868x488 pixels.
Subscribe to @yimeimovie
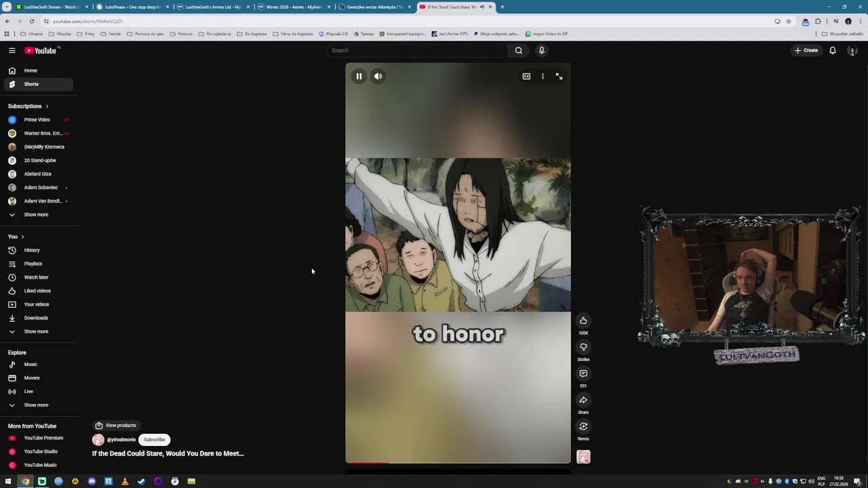pyautogui.click(x=154, y=439)
